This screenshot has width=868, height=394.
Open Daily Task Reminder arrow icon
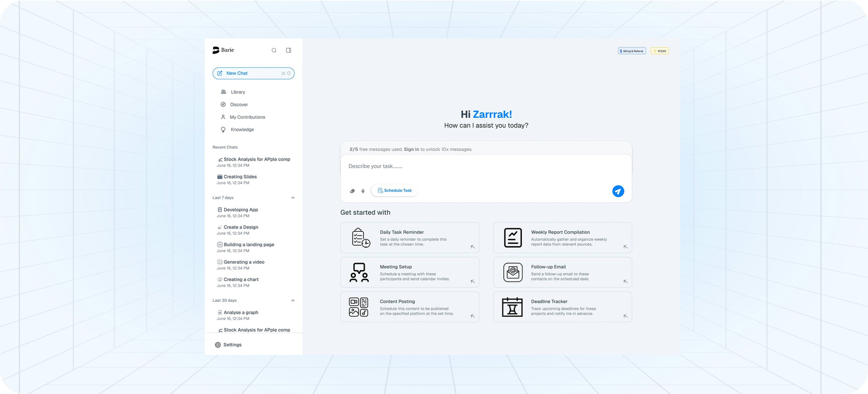[473, 247]
